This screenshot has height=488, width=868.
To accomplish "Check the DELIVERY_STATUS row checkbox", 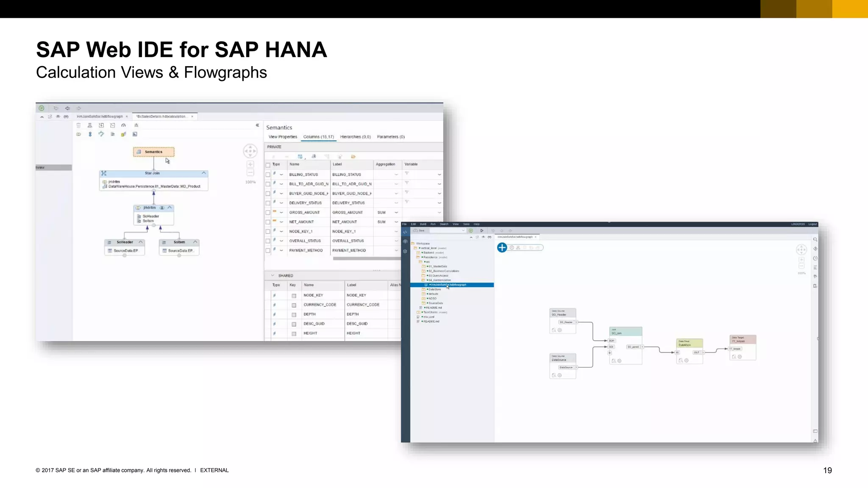I will pyautogui.click(x=268, y=203).
